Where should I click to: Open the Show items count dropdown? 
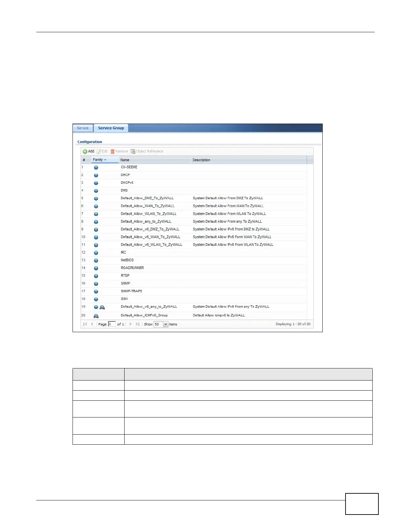166,324
